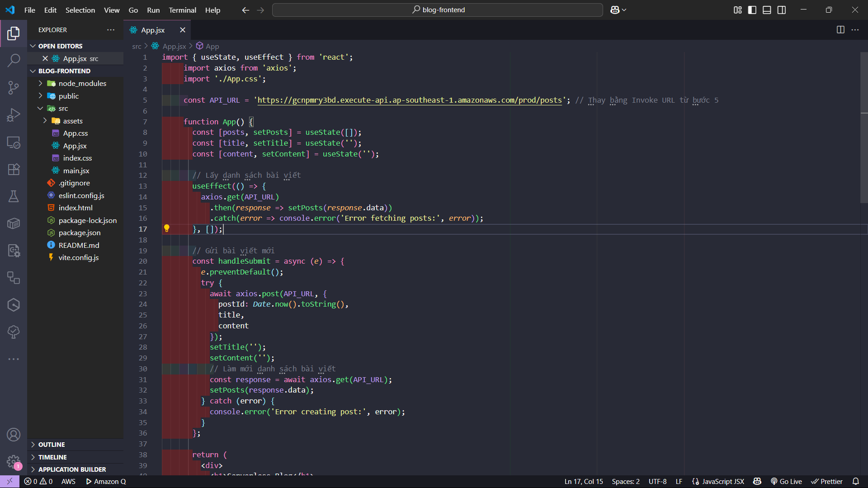868x488 pixels.
Task: Toggle the secondary side bar
Action: tap(782, 10)
